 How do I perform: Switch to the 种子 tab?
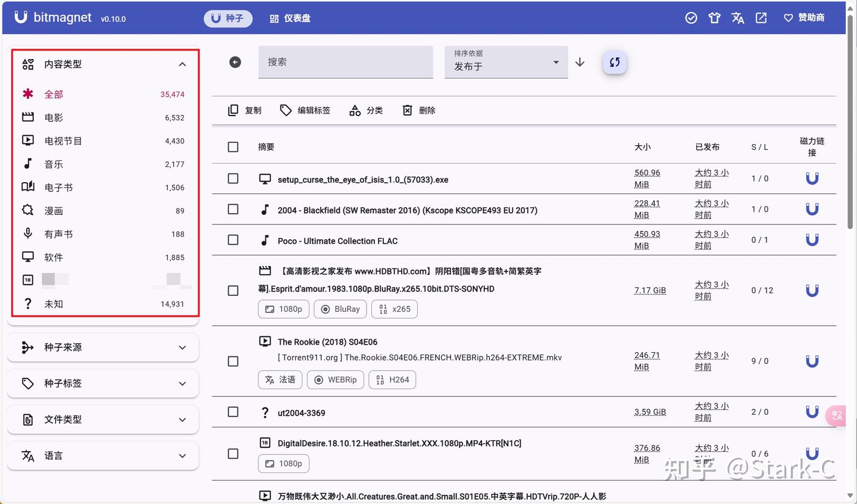(x=228, y=18)
